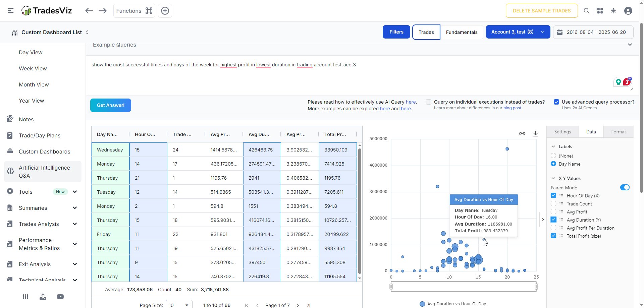
Task: Open the Page Size dropdown
Action: point(179,305)
